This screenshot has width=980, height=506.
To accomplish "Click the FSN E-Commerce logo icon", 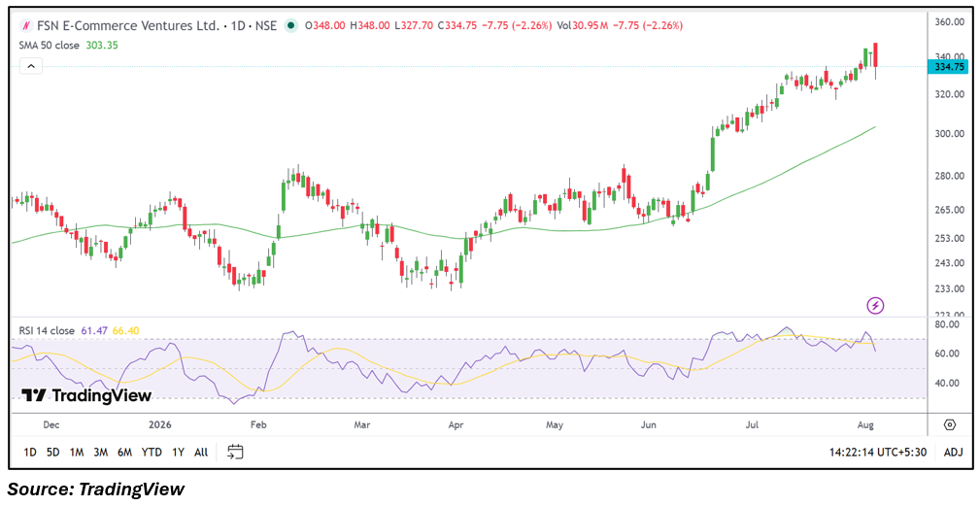I will point(26,26).
